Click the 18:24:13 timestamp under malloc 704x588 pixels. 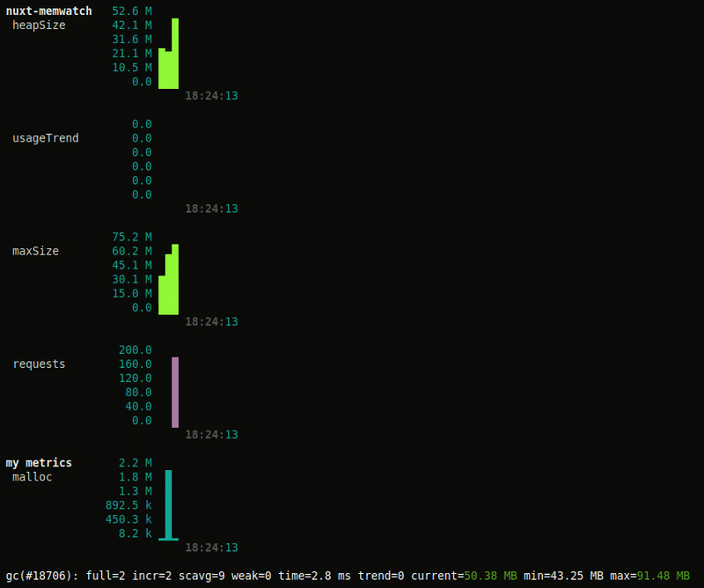click(211, 548)
